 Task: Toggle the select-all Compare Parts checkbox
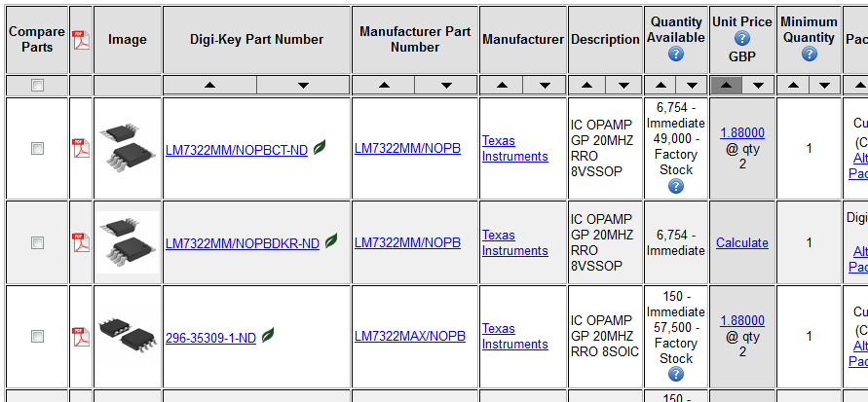pos(37,85)
